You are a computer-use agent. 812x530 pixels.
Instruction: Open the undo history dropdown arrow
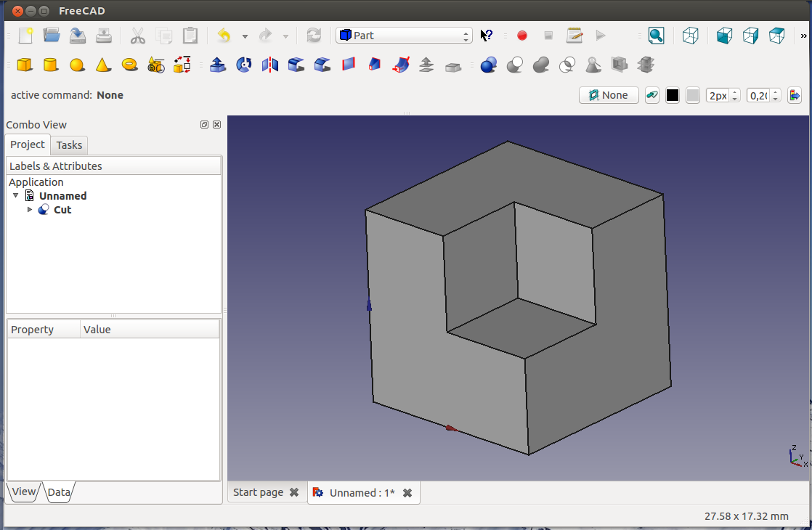245,36
